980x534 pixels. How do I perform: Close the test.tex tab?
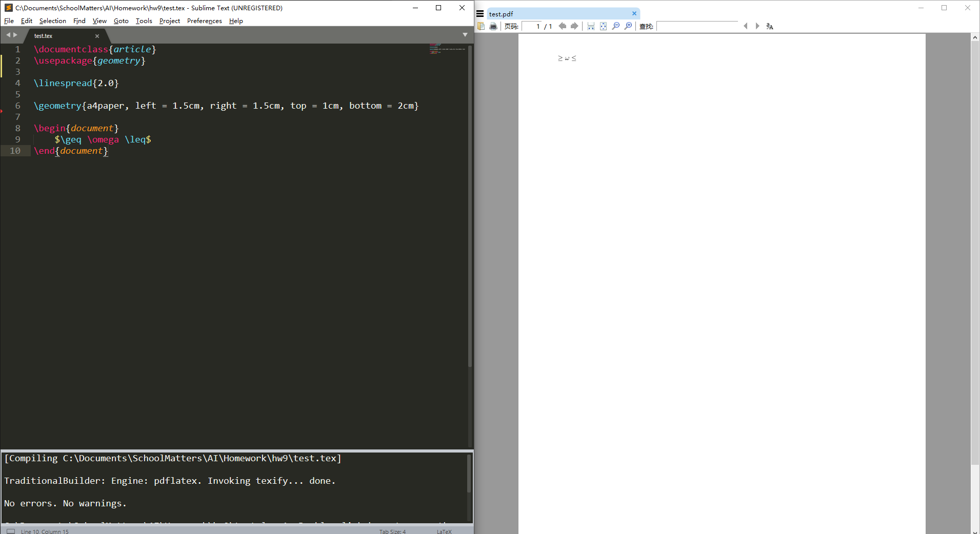pyautogui.click(x=97, y=36)
